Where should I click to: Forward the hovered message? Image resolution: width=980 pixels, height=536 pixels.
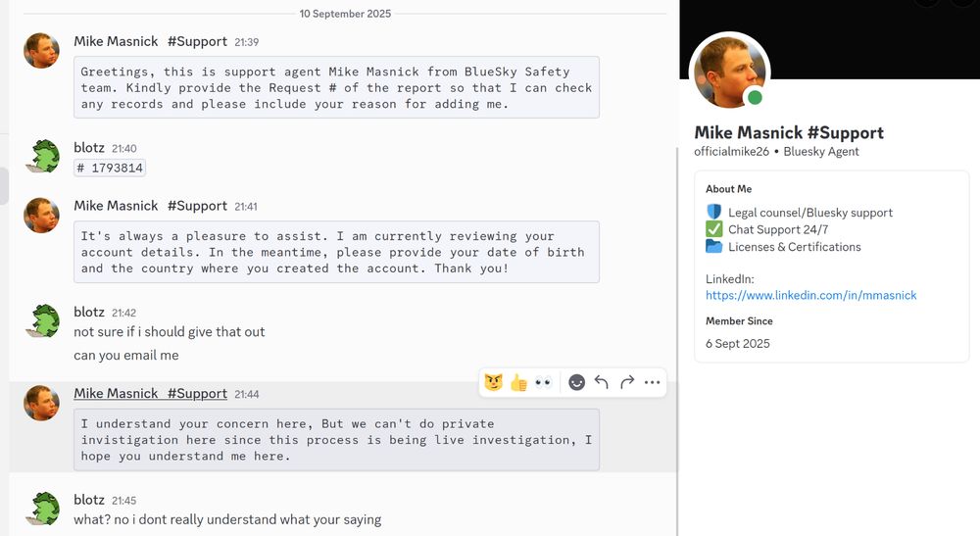pos(627,382)
